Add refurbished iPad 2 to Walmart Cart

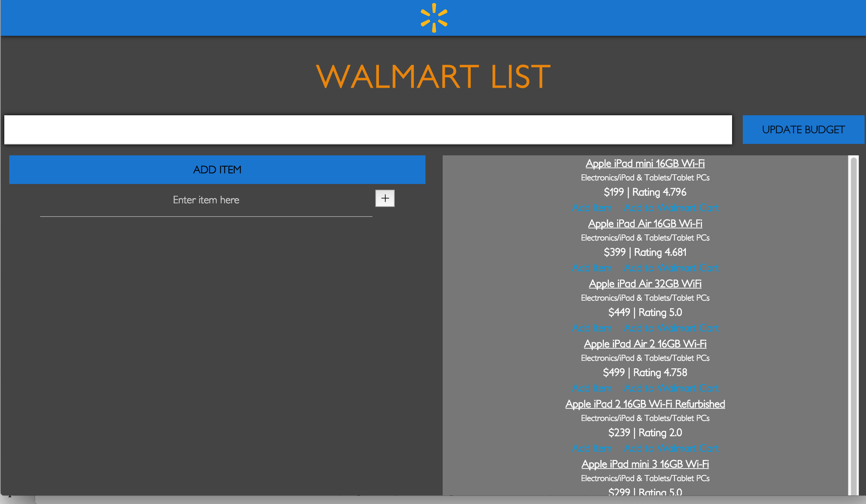671,449
